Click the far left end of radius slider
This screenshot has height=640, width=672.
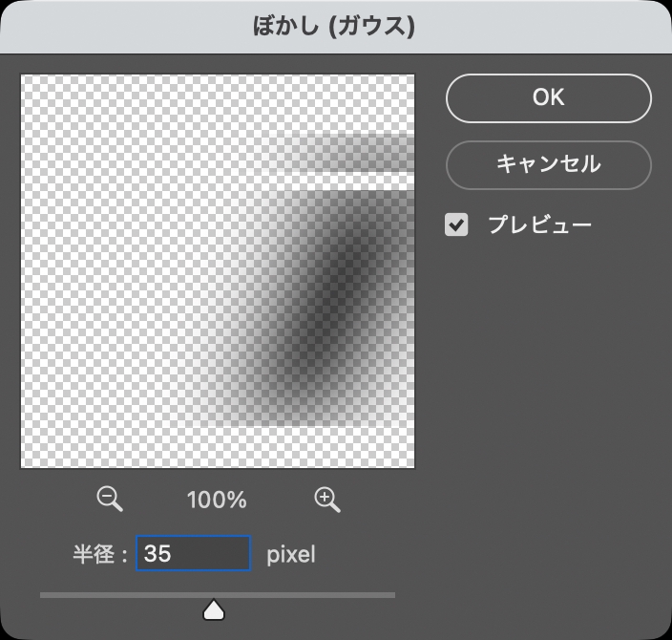coord(43,595)
